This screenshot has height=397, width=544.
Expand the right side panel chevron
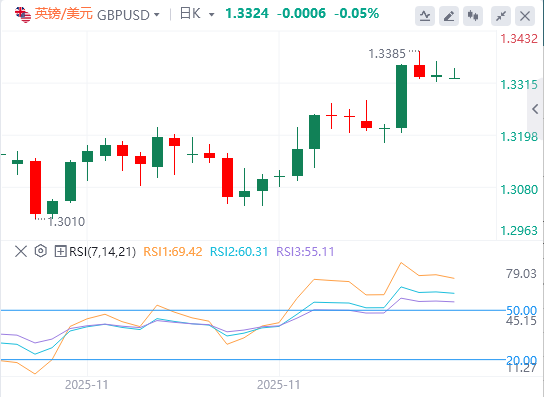click(x=535, y=109)
